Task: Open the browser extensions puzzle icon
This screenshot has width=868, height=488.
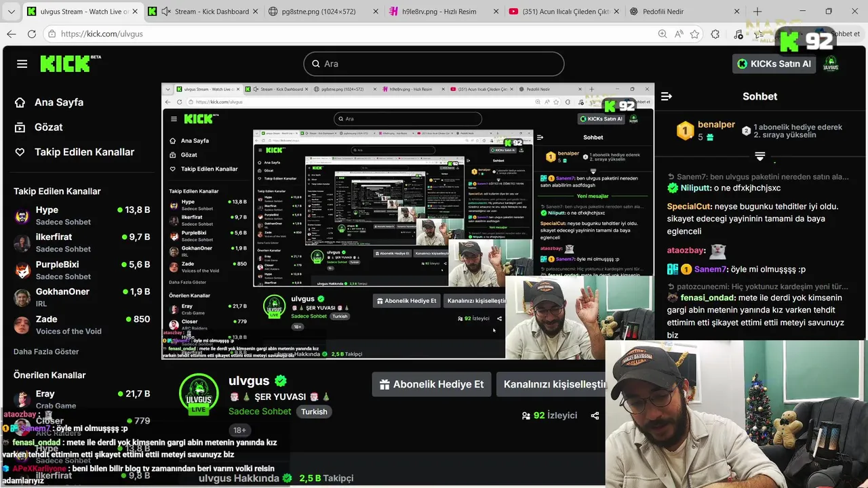Action: [715, 34]
